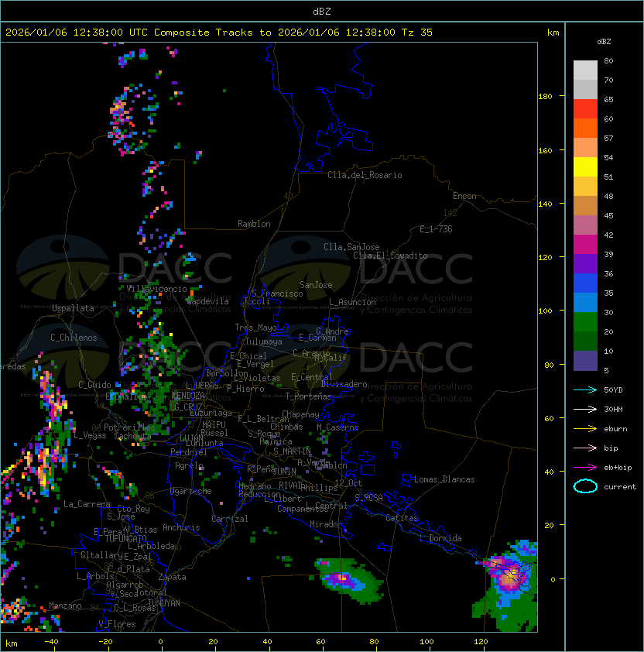Click the cyan 50YD track arrow in legend

585,389
